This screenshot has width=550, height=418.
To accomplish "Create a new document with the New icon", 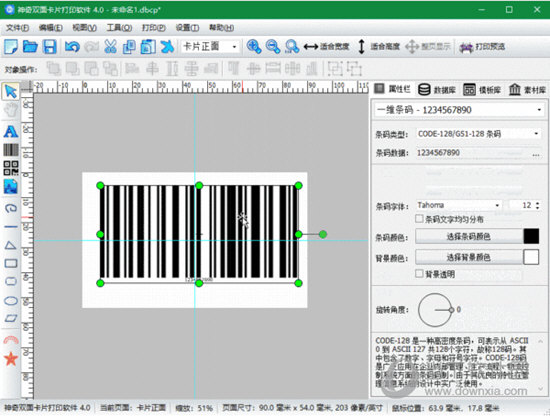I will point(11,47).
